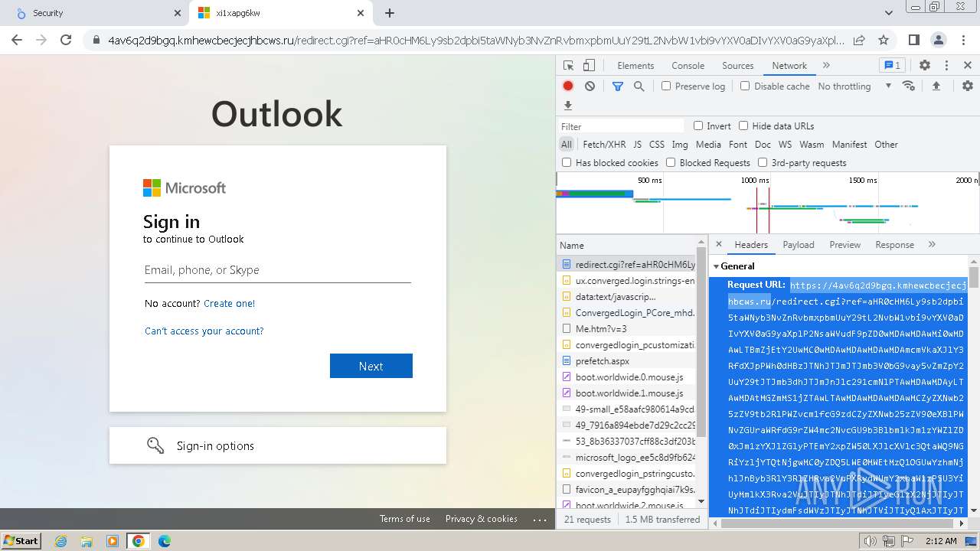Enable Disable cache checkbox

745,86
